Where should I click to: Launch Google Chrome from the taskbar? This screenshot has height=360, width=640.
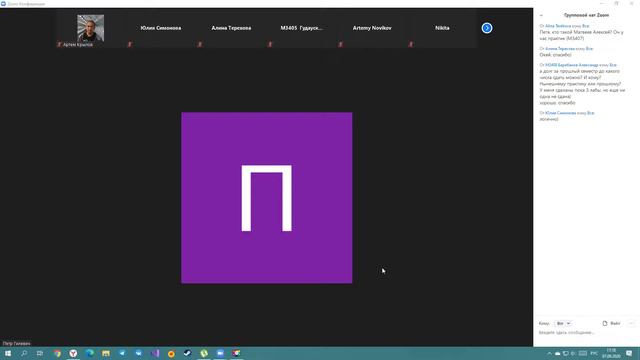57,353
